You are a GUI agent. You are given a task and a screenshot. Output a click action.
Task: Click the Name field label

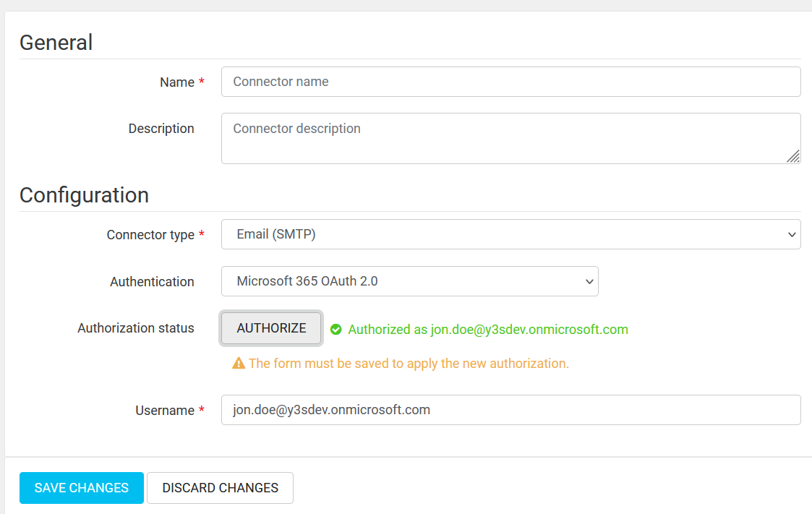click(x=176, y=82)
